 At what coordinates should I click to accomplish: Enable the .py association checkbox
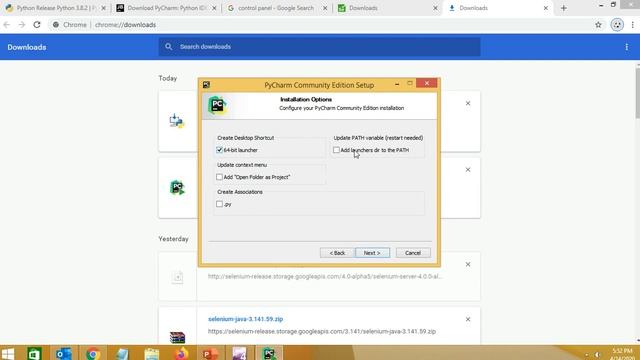click(x=220, y=204)
